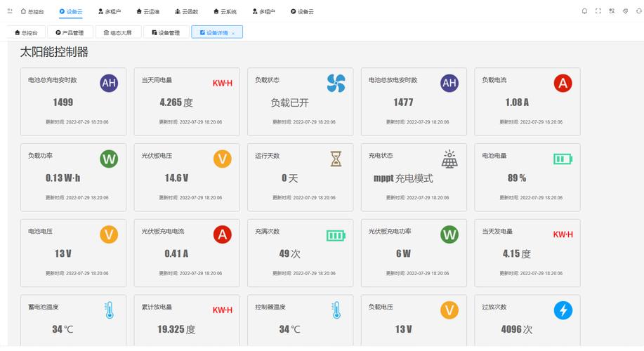
Task: Click KW·H icon on 当天发电量 card
Action: [563, 235]
